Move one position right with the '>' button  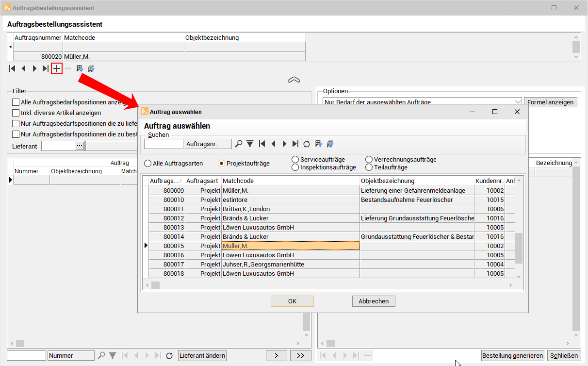(x=277, y=355)
